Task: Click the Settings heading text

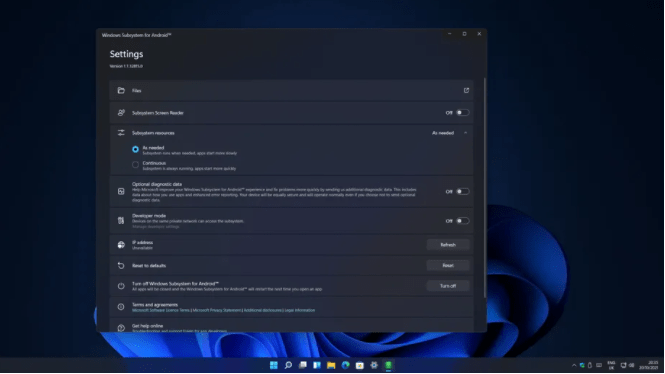Action: 126,54
